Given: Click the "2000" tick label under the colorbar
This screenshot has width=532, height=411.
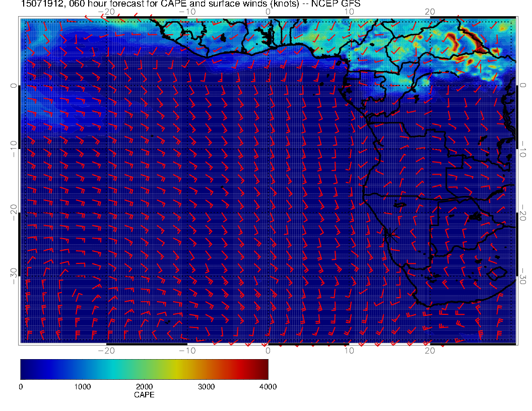Looking at the screenshot, I should (144, 387).
